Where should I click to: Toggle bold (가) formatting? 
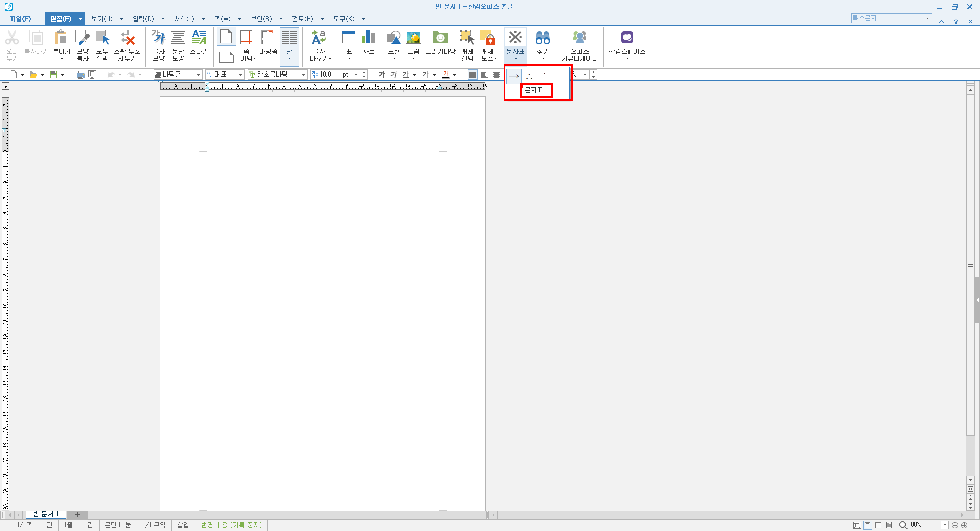click(382, 75)
